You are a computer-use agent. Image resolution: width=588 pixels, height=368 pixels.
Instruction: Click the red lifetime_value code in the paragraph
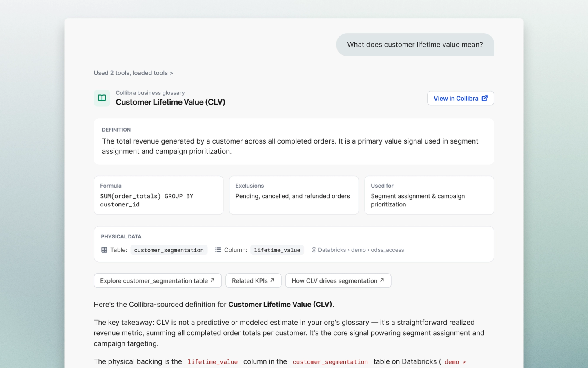pyautogui.click(x=213, y=362)
